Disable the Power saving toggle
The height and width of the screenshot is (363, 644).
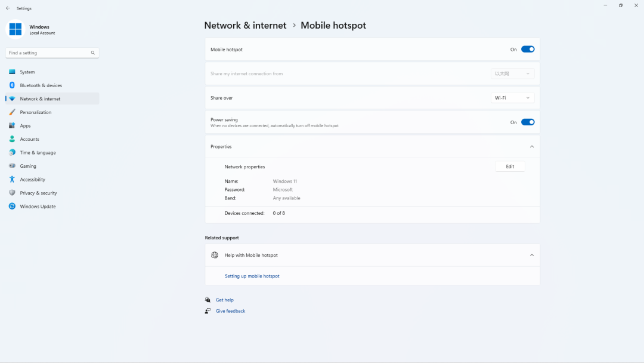click(528, 122)
